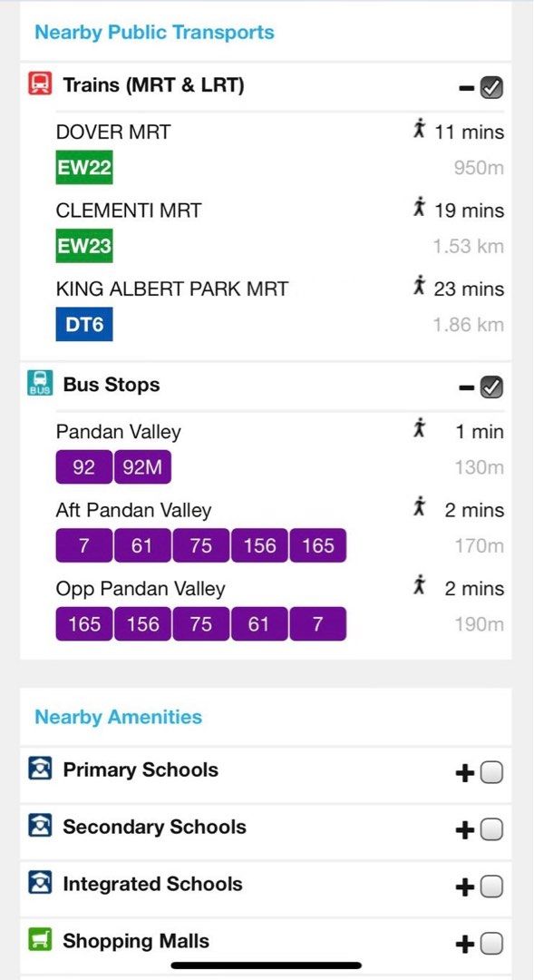
Task: Click the Bus Stops bus icon
Action: pos(40,383)
